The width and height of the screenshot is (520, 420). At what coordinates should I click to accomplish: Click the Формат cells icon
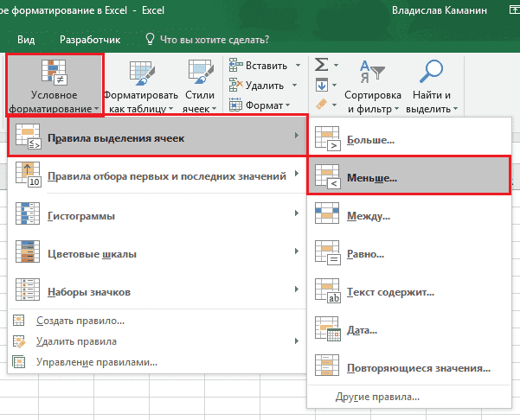pyautogui.click(x=235, y=105)
